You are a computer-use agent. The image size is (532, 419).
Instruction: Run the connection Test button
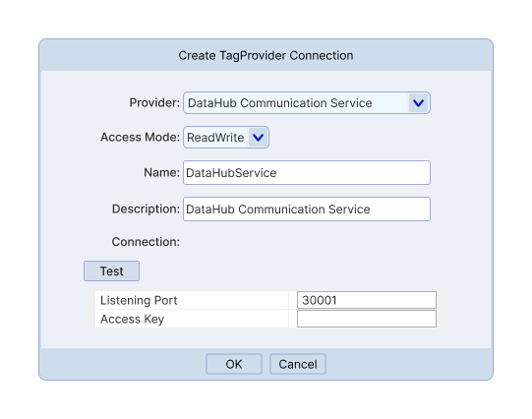(112, 271)
